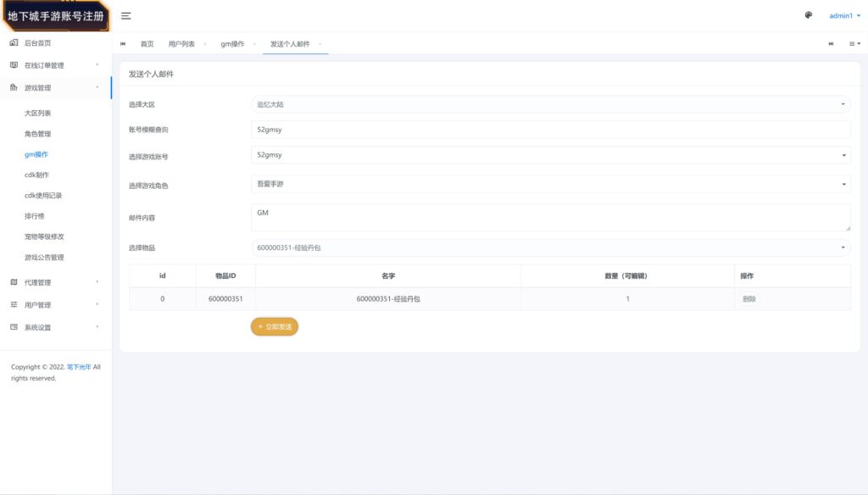Open the sidebar collapse hamburger icon
This screenshot has width=868, height=495.
tap(125, 14)
